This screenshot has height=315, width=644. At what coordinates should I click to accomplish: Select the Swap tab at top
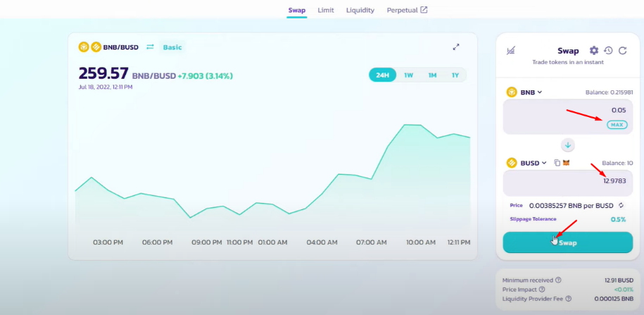tap(296, 11)
